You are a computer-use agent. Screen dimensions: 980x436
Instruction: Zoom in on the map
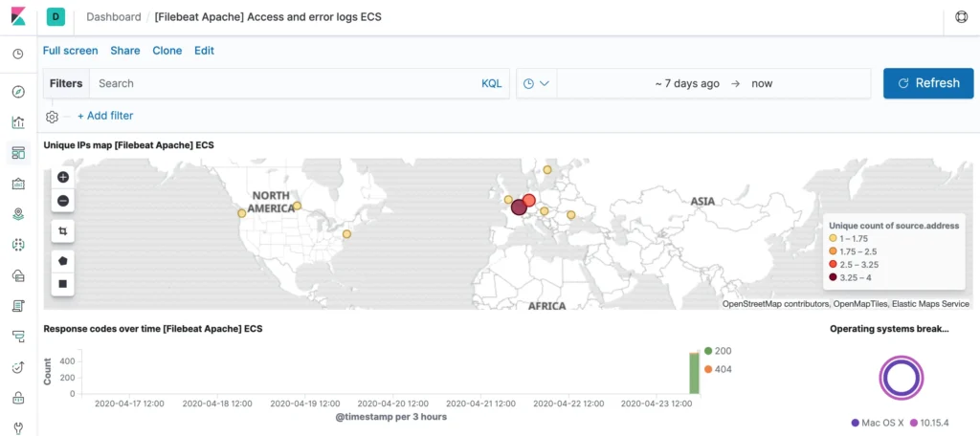(62, 178)
